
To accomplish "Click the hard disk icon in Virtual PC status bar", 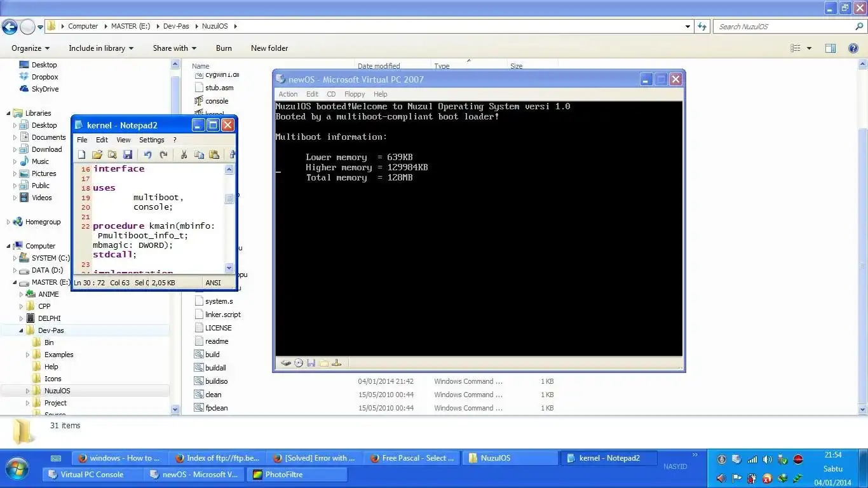I will [286, 363].
